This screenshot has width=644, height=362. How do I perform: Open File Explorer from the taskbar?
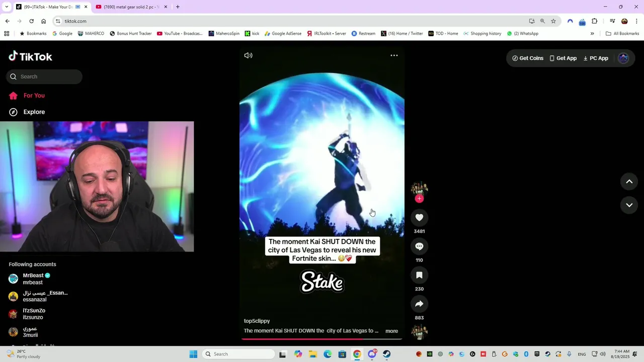coord(312,354)
